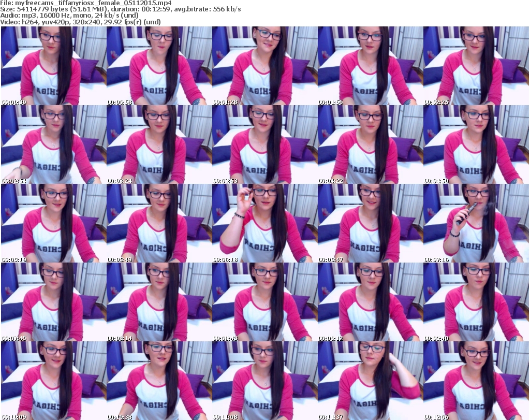The height and width of the screenshot is (420, 530).
Task: Click the 'Size: 54114779 bytes' header line
Action: [x=120, y=9]
